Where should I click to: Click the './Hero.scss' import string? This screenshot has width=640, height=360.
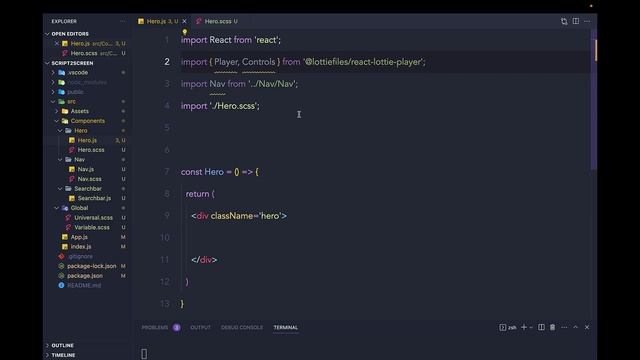tap(233, 106)
